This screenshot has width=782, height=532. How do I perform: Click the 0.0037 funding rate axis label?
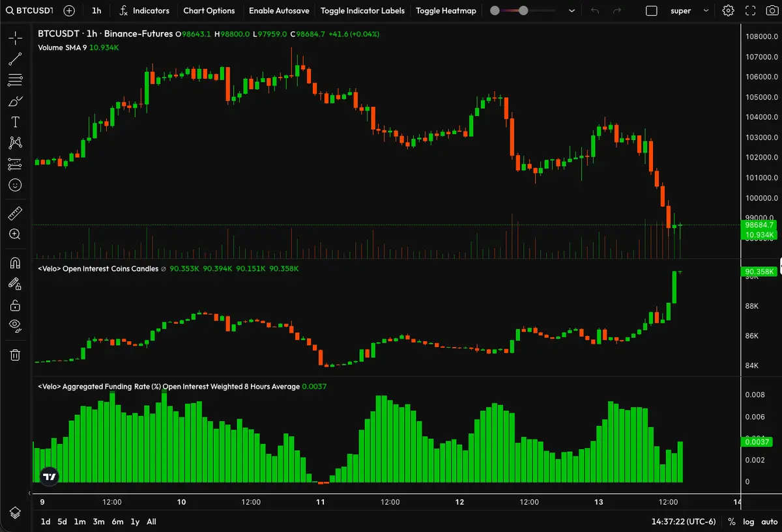tap(757, 442)
